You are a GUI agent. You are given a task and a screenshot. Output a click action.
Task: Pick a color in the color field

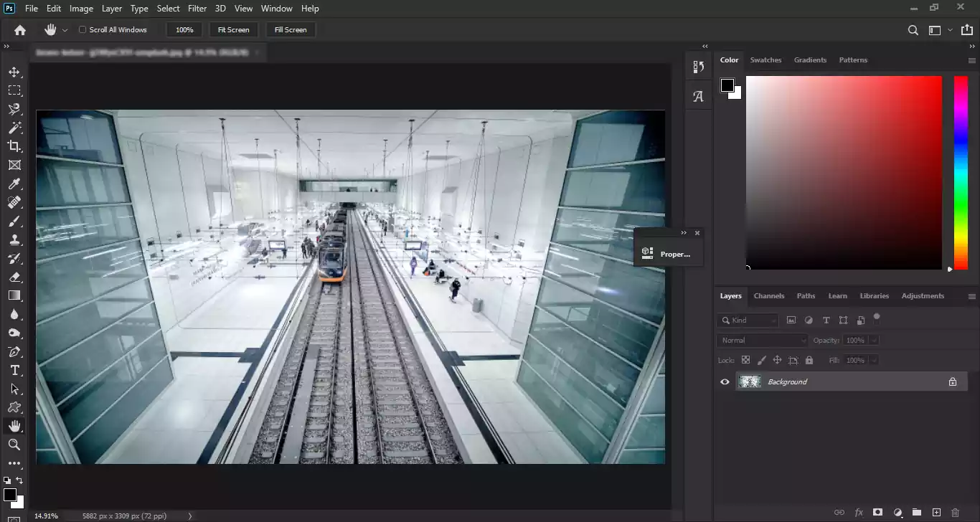point(844,172)
